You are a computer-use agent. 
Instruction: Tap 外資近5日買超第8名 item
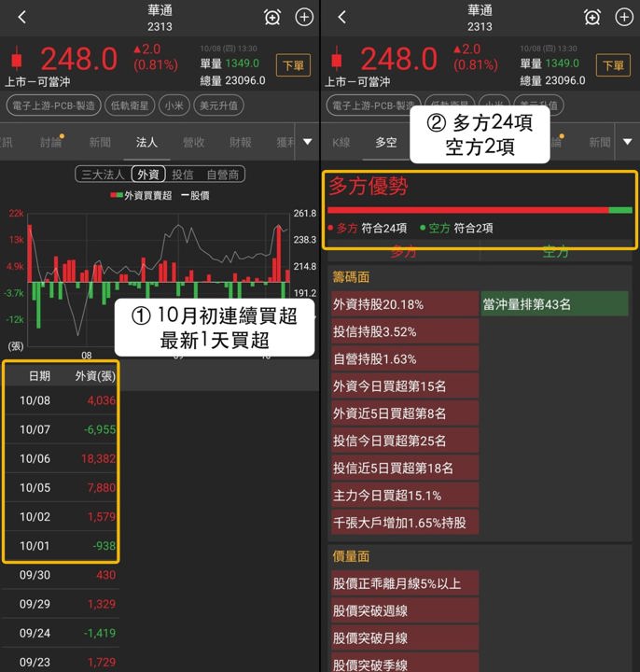[404, 413]
